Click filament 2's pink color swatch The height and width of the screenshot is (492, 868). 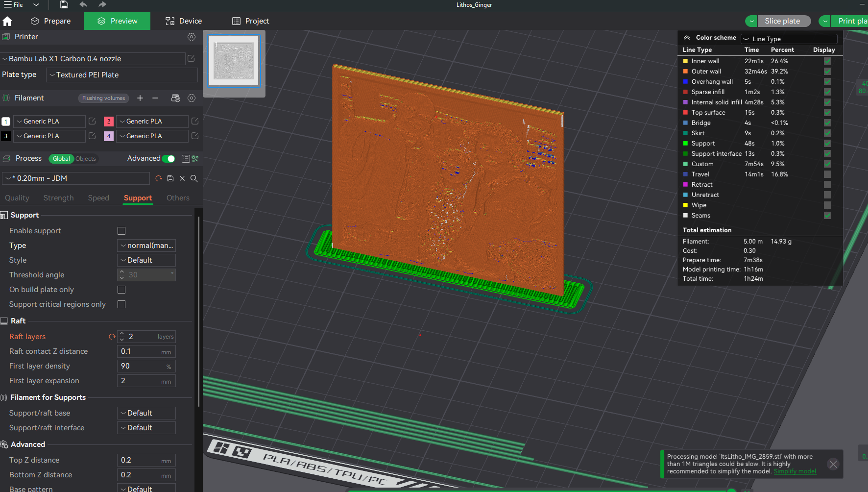click(108, 121)
